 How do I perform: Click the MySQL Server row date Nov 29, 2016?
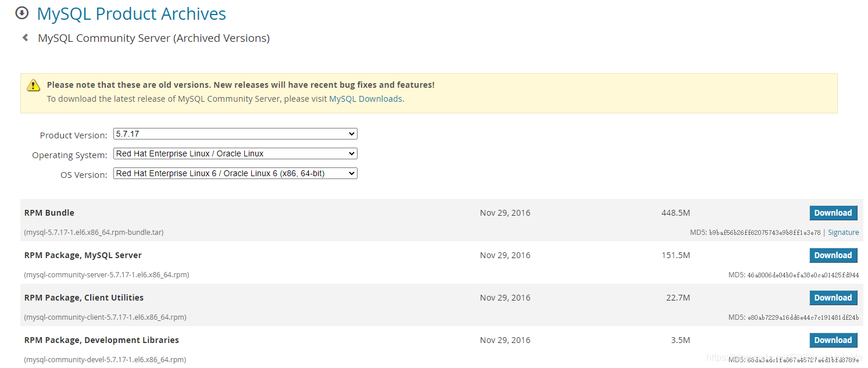click(x=505, y=255)
